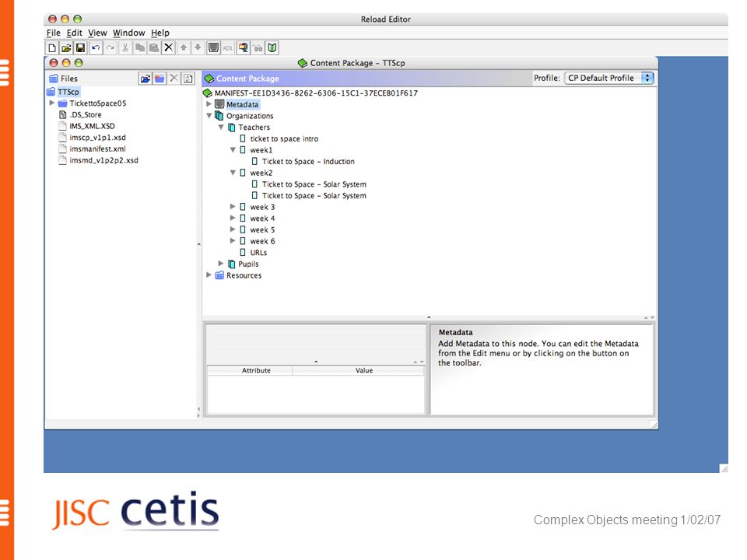Collapse the Teachers organization node

220,127
